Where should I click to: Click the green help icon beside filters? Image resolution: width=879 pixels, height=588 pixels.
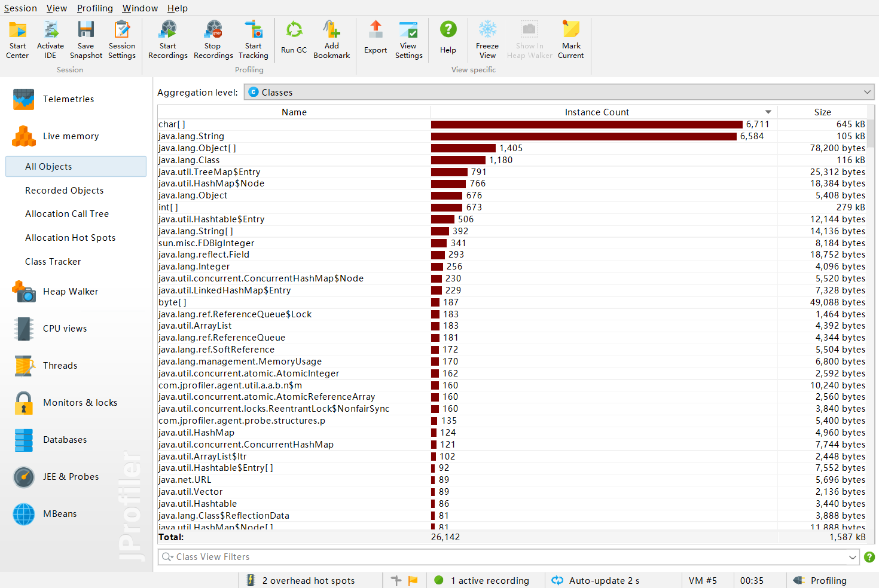tap(869, 557)
